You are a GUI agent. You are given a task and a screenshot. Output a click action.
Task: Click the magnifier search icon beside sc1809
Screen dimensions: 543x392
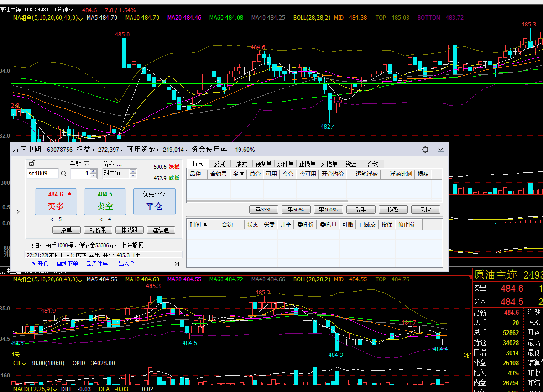click(63, 174)
